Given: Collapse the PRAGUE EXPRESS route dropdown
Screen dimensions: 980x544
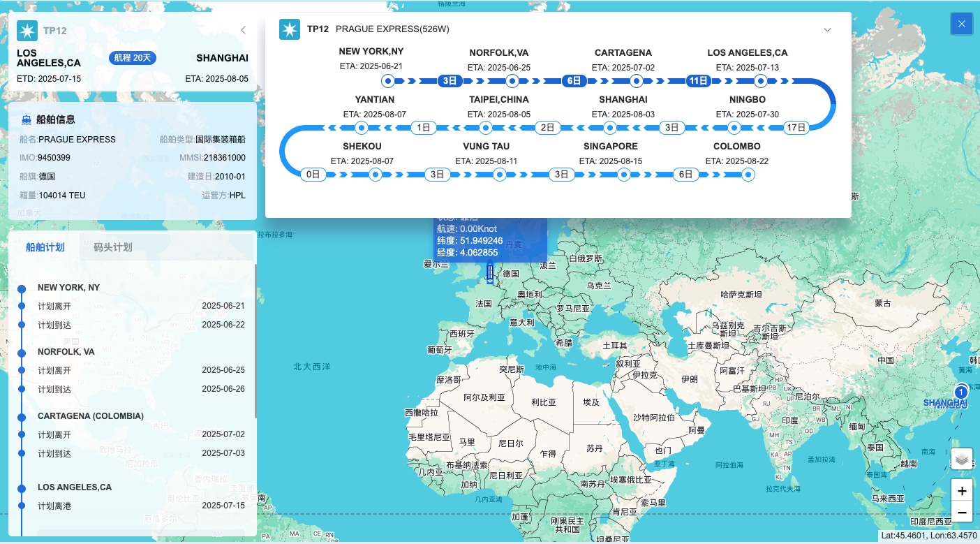Looking at the screenshot, I should pos(827,30).
